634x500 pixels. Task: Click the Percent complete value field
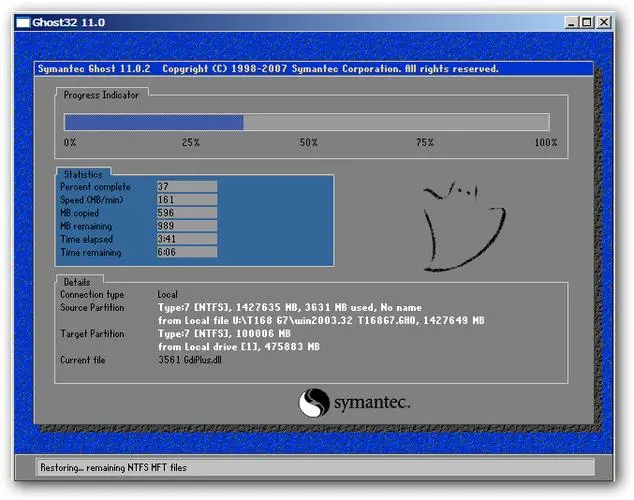coord(187,187)
